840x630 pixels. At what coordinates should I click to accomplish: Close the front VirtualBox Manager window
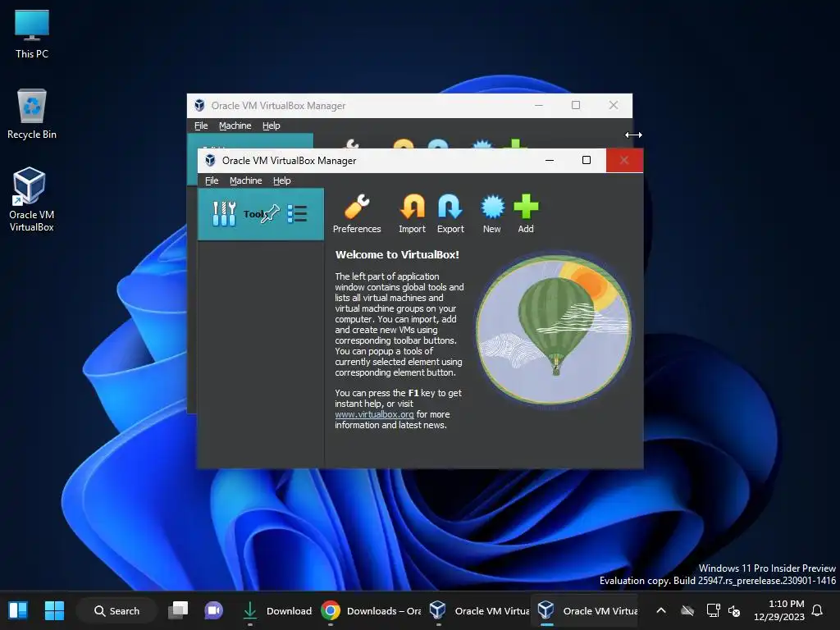pyautogui.click(x=624, y=160)
